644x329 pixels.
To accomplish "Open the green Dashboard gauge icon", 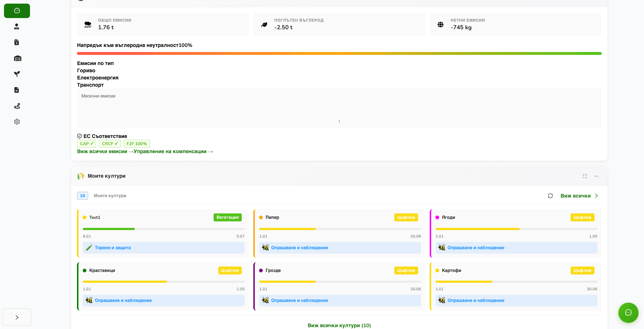I will pos(17,10).
